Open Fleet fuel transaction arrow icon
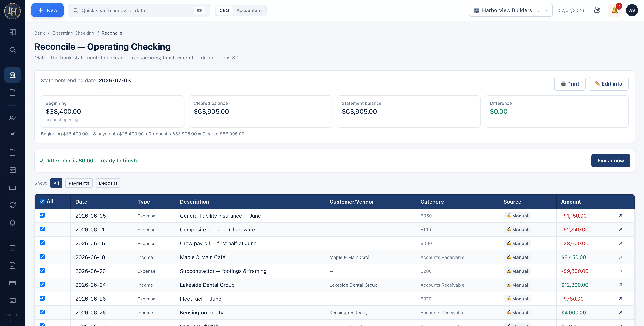644x326 pixels. [x=620, y=299]
